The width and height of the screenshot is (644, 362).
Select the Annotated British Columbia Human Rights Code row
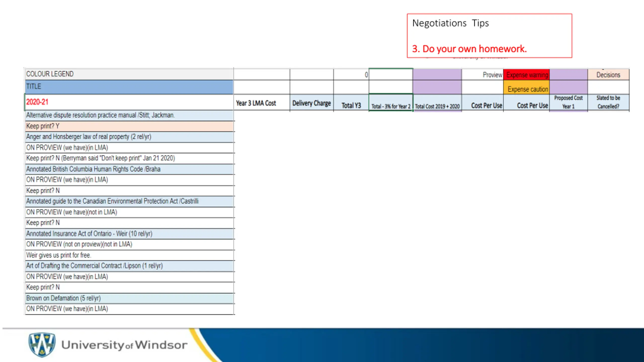(x=129, y=169)
